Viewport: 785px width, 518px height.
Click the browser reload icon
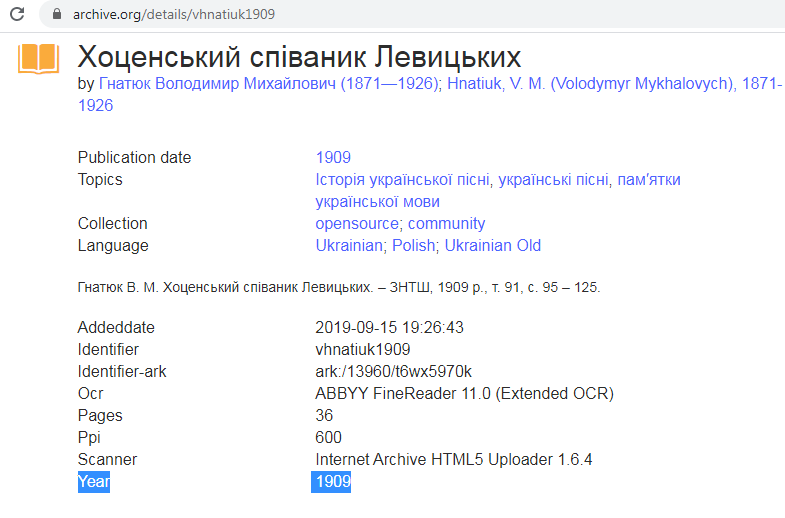[x=17, y=15]
